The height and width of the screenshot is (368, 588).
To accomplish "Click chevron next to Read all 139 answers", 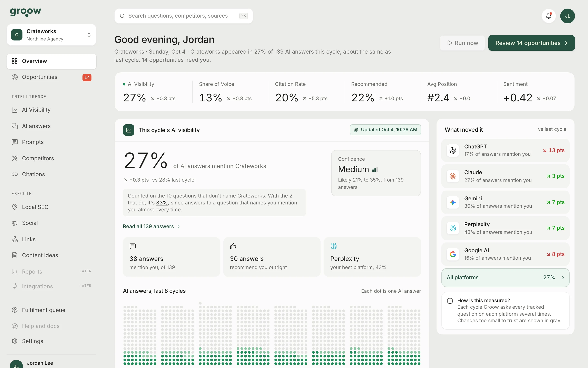I will pyautogui.click(x=179, y=227).
